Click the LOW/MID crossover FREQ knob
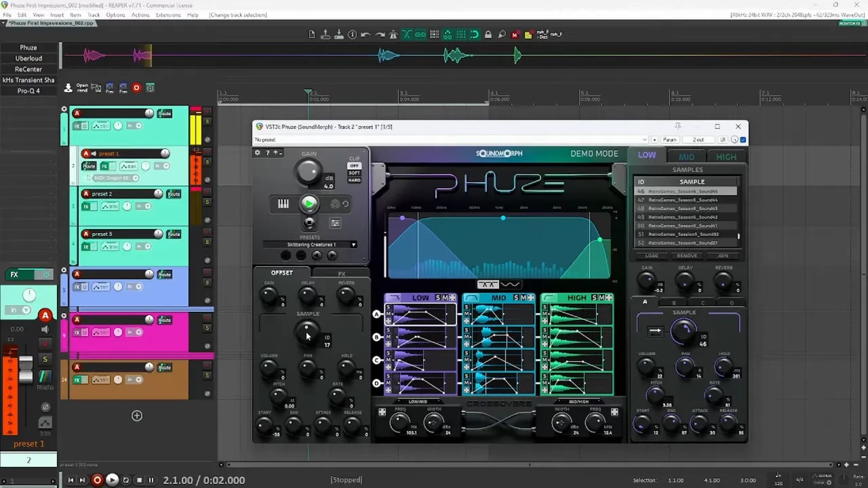The width and height of the screenshot is (868, 488). [x=398, y=422]
